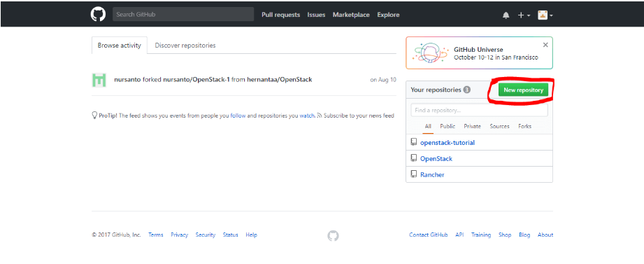
Task: Filter repositories by Sources
Action: (499, 127)
